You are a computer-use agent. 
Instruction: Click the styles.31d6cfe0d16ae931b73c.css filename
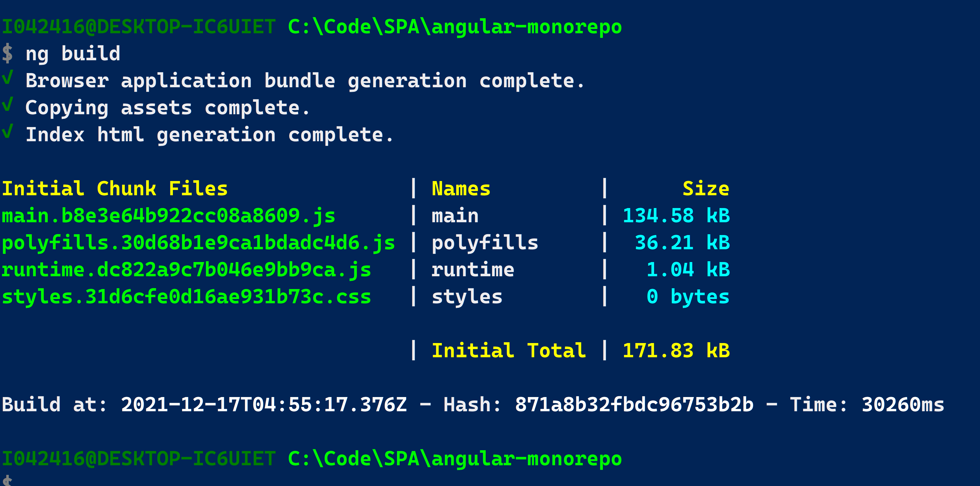click(186, 297)
